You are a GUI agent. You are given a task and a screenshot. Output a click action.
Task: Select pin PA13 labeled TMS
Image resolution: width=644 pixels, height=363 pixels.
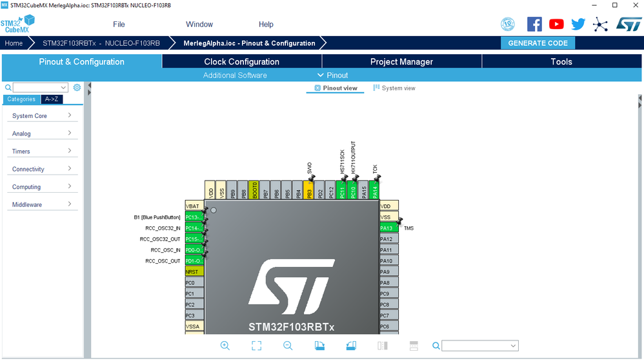tap(389, 228)
